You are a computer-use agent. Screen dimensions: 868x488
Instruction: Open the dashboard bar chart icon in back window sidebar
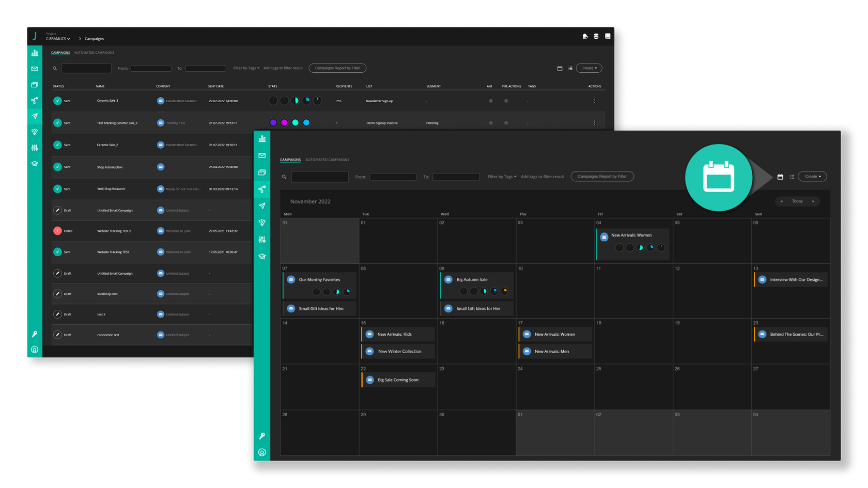click(35, 53)
